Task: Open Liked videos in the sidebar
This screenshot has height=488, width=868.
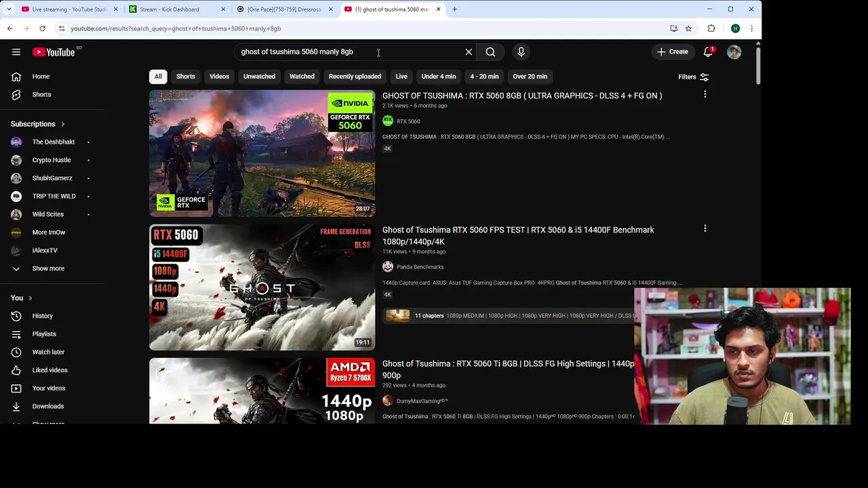Action: [50, 370]
